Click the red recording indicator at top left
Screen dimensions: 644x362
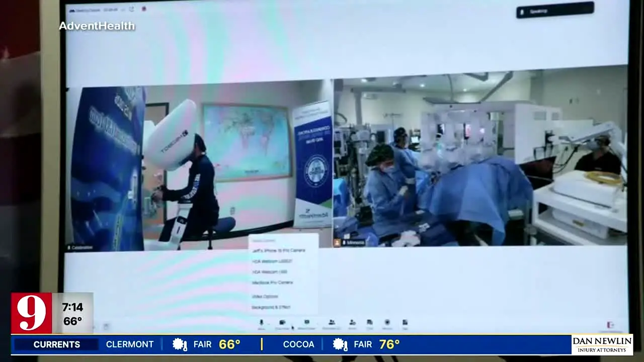coord(144,9)
